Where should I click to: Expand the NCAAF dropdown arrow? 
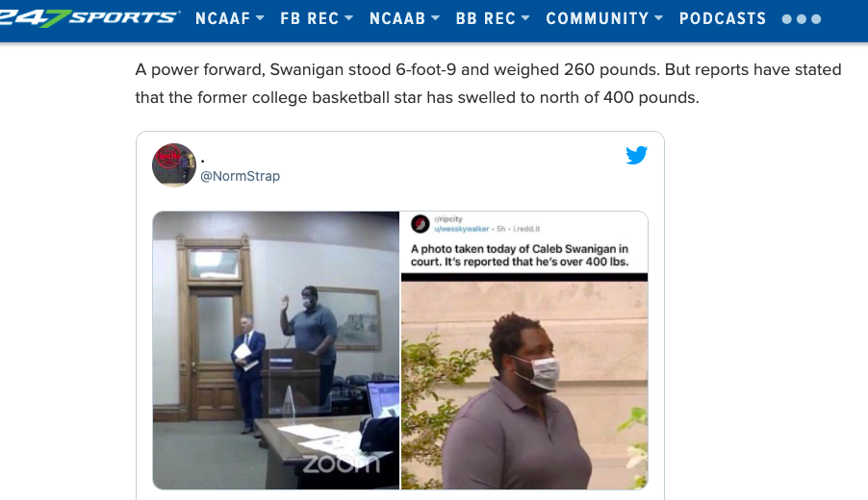tap(260, 18)
